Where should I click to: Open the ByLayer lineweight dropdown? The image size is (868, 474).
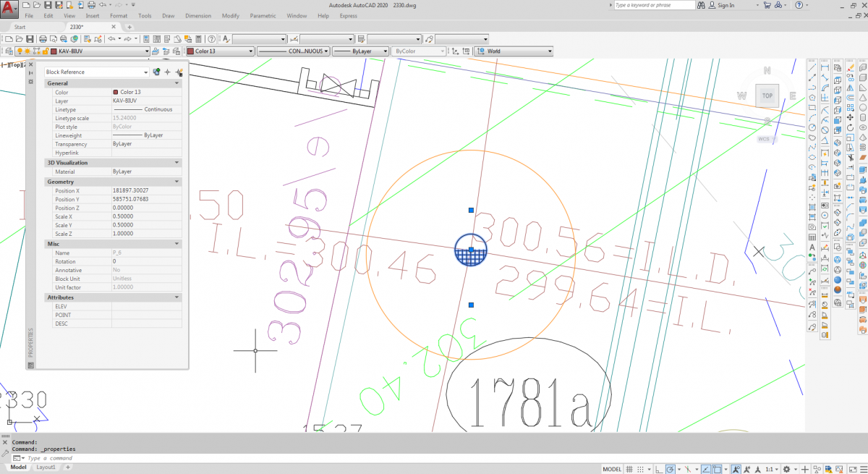[x=384, y=51]
